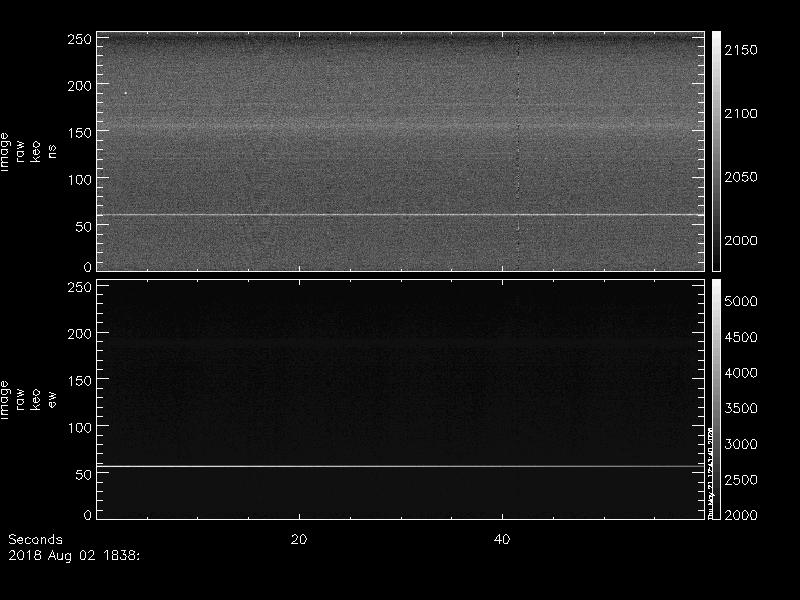Click the 150 tick of the ew keogram
Screen dimensions: 800x600
click(x=79, y=381)
